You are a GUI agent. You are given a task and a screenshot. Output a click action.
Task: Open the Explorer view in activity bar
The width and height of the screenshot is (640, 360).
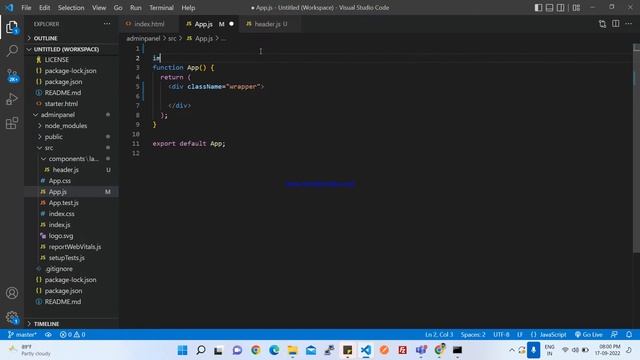(12, 27)
